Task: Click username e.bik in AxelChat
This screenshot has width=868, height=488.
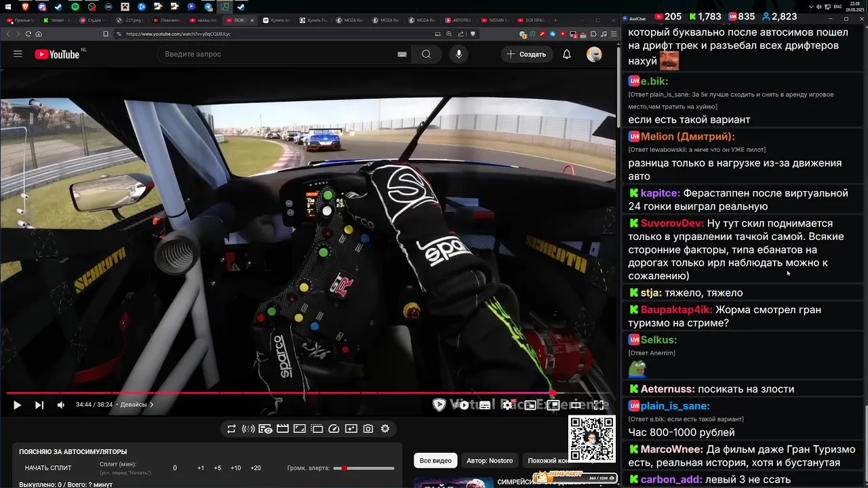Action: coord(654,81)
